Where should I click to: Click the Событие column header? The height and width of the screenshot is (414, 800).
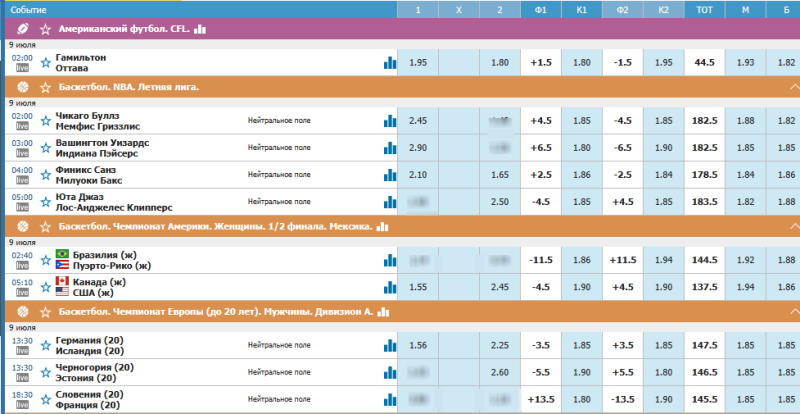click(30, 9)
